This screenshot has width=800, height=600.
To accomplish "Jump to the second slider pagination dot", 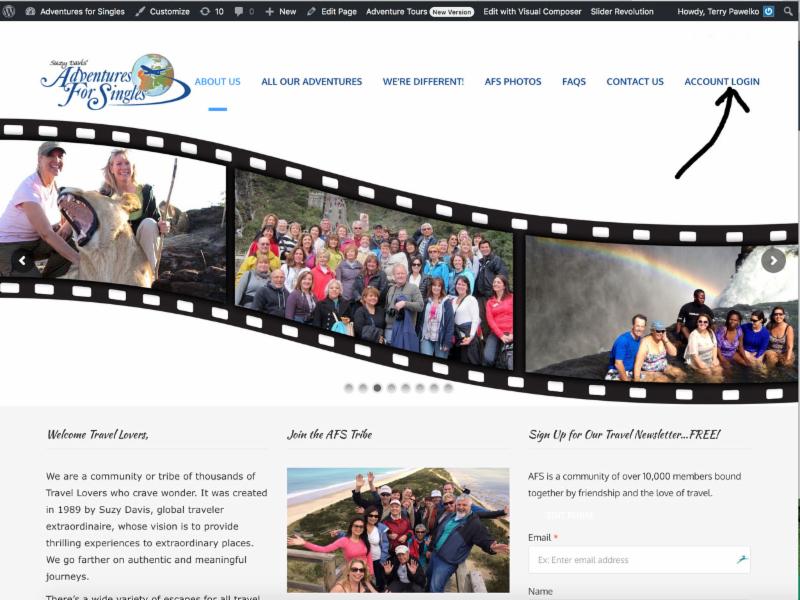I will click(x=363, y=388).
